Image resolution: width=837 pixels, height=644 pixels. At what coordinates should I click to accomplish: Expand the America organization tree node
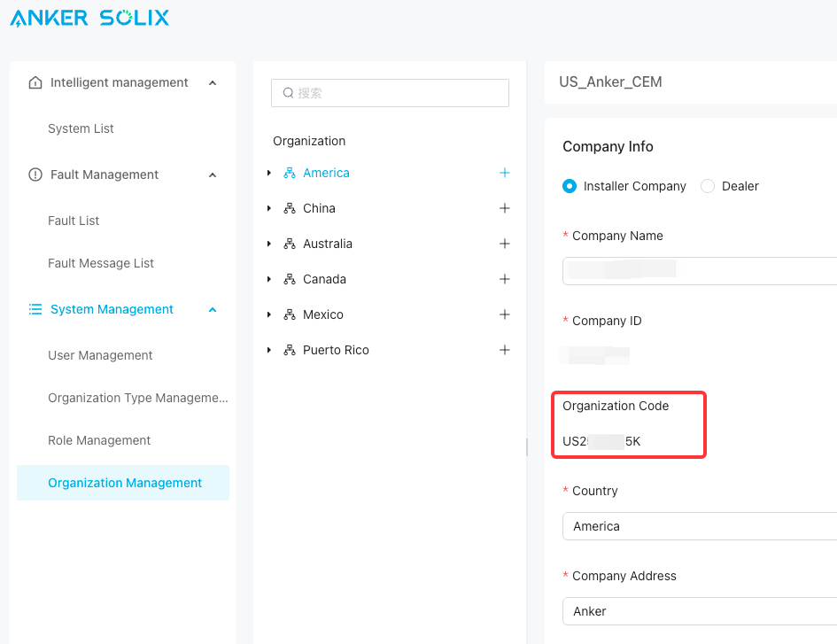(x=269, y=173)
